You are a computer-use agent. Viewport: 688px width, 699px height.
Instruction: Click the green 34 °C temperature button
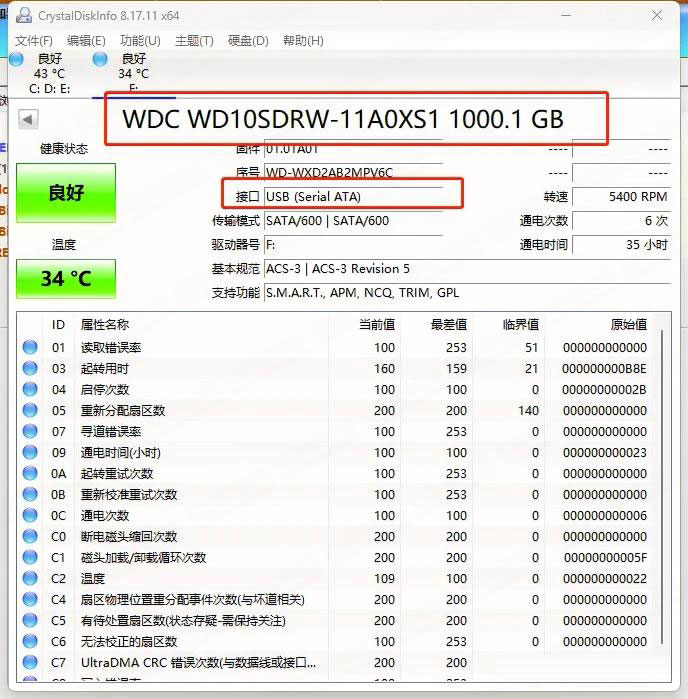[x=66, y=279]
